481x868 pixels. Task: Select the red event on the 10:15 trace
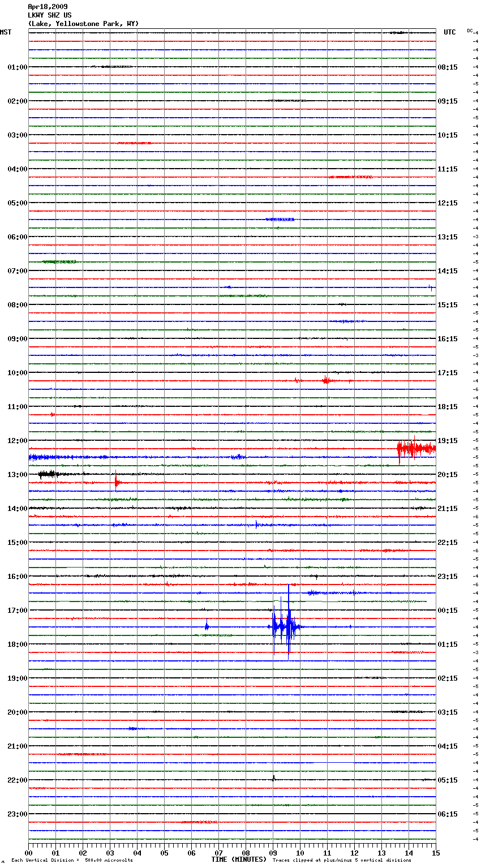[x=325, y=380]
